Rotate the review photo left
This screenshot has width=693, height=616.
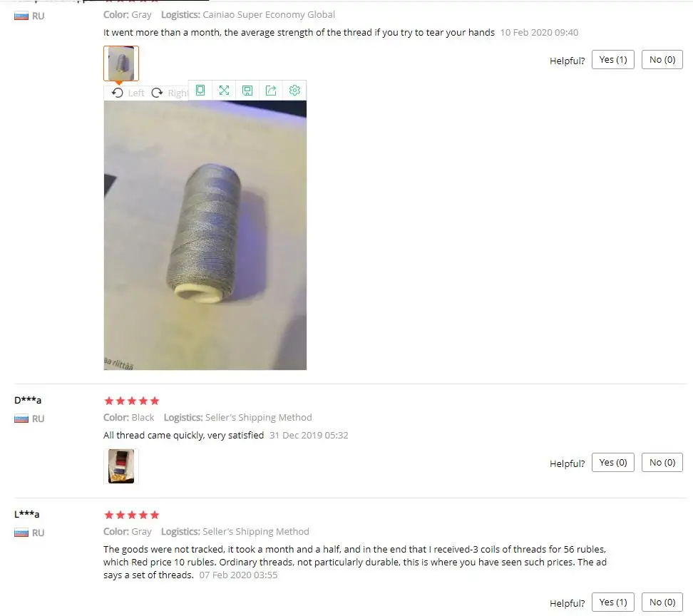[x=128, y=93]
